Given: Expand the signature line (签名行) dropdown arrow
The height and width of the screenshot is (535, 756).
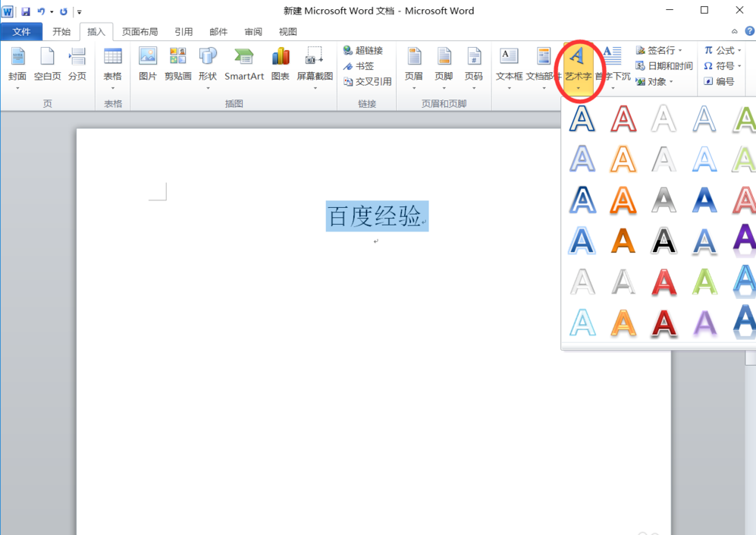Looking at the screenshot, I should (680, 50).
